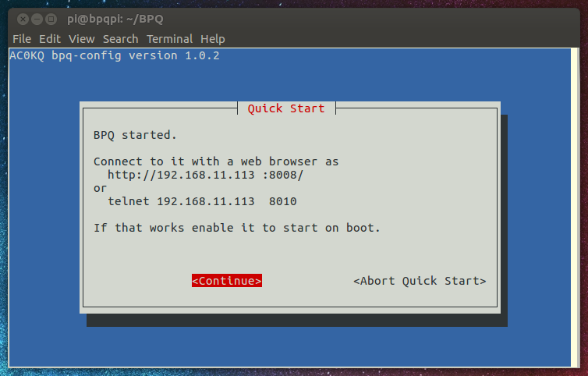Open the Terminal menu

pyautogui.click(x=169, y=39)
